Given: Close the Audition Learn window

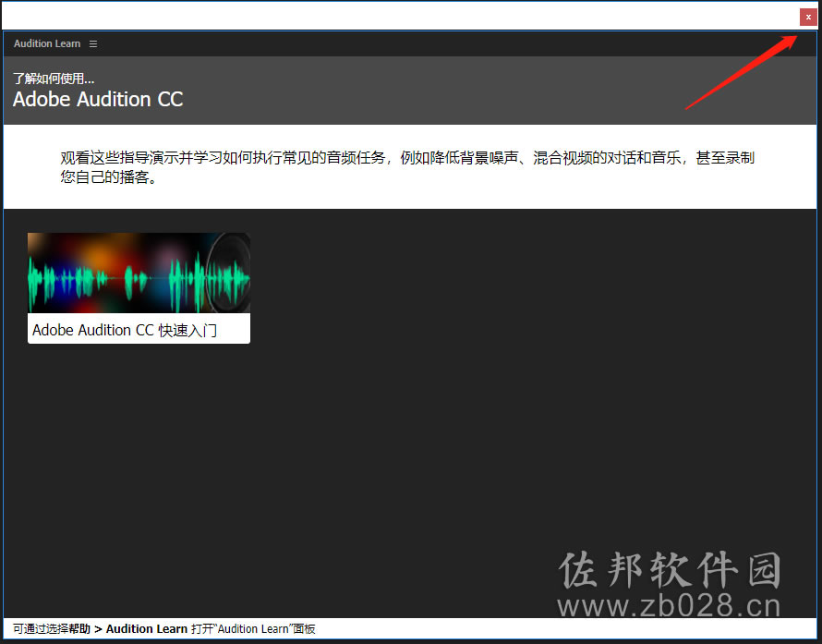Looking at the screenshot, I should [x=808, y=17].
